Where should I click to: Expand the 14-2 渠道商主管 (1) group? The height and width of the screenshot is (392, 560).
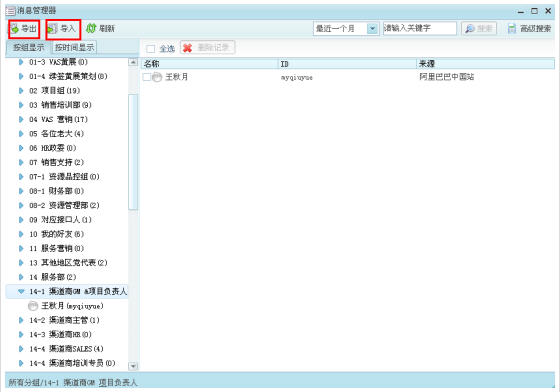point(21,320)
